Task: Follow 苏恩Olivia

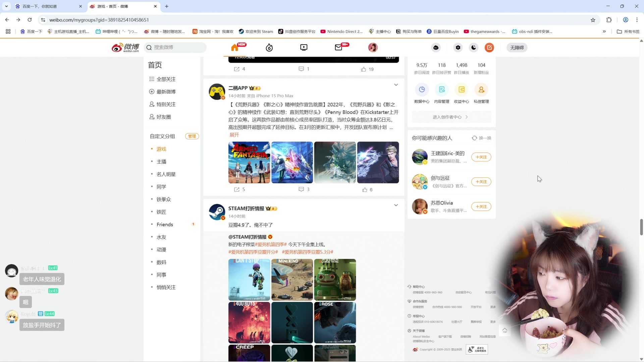Action: tap(481, 207)
